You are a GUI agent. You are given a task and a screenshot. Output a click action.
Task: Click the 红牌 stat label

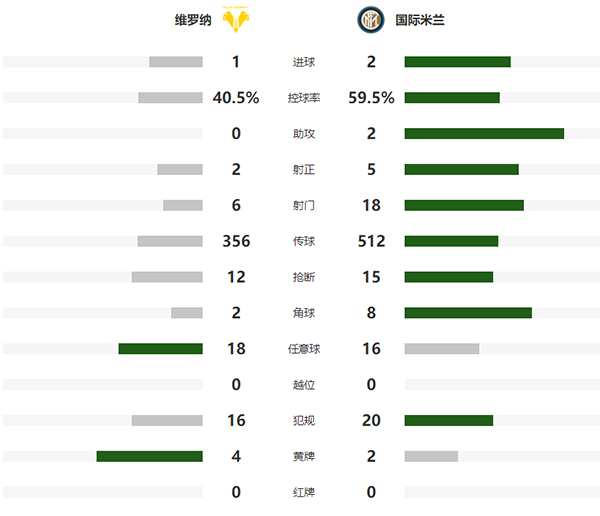point(302,493)
